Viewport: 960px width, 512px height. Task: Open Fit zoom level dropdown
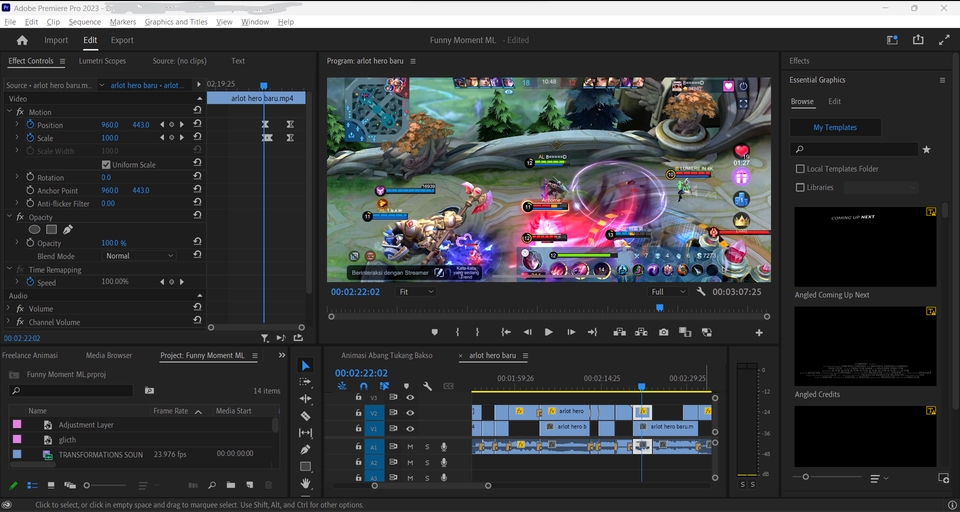coord(416,292)
